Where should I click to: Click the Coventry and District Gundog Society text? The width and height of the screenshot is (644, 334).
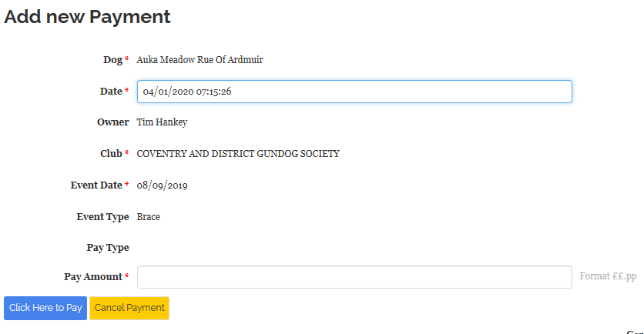point(238,153)
